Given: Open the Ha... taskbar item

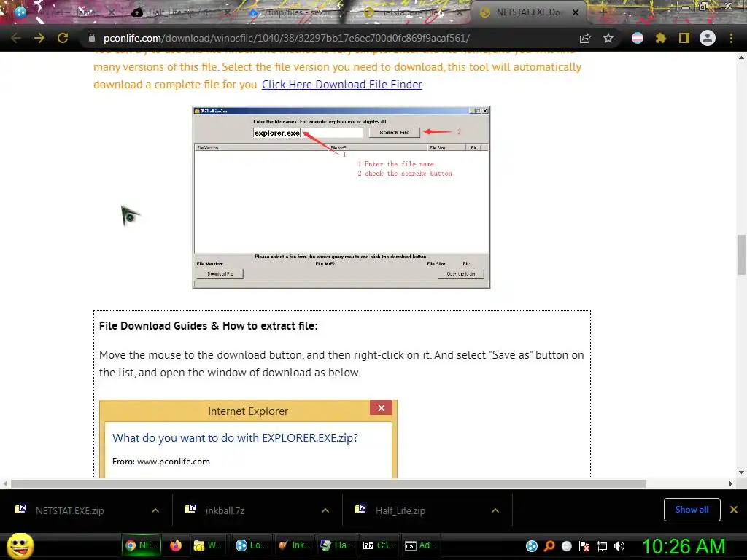Looking at the screenshot, I should tap(336, 545).
